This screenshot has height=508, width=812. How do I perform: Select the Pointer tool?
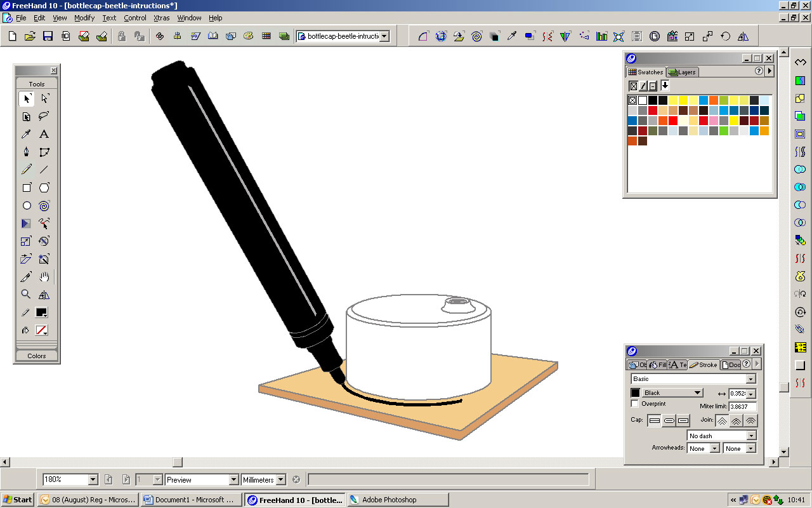[26, 98]
